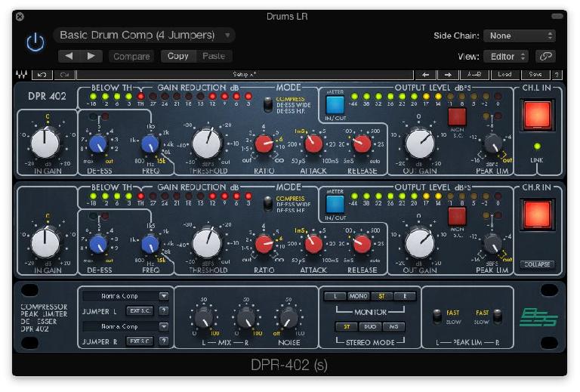Open the Basic Drum Comp preset dropdown
The height and width of the screenshot is (392, 580).
tap(144, 35)
